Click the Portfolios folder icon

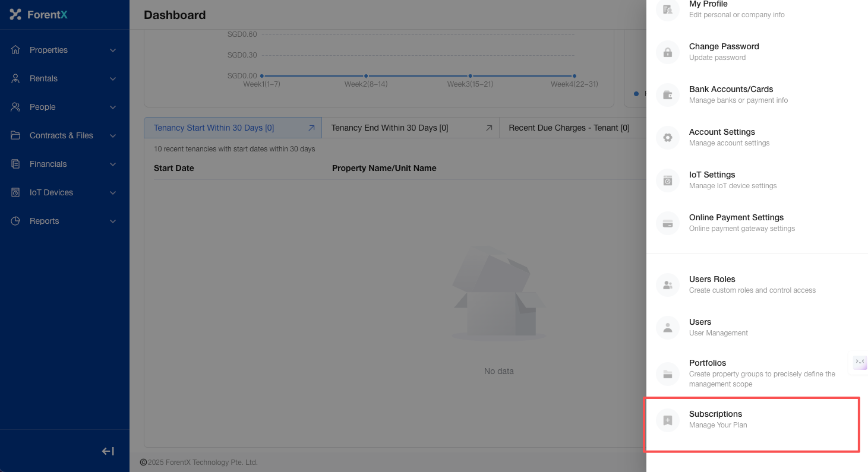(x=667, y=373)
